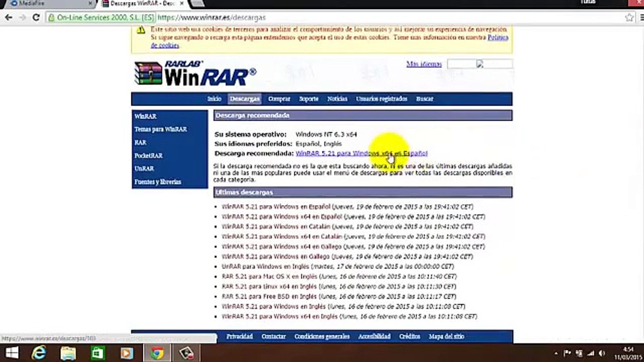Open RAR 5.21 para Linux x64 en Inglés
644x362 pixels.
(x=269, y=287)
